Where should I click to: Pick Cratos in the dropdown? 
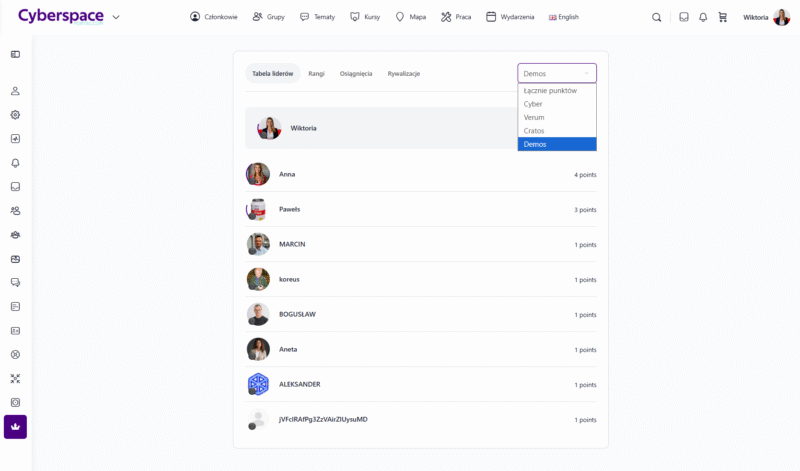535,131
